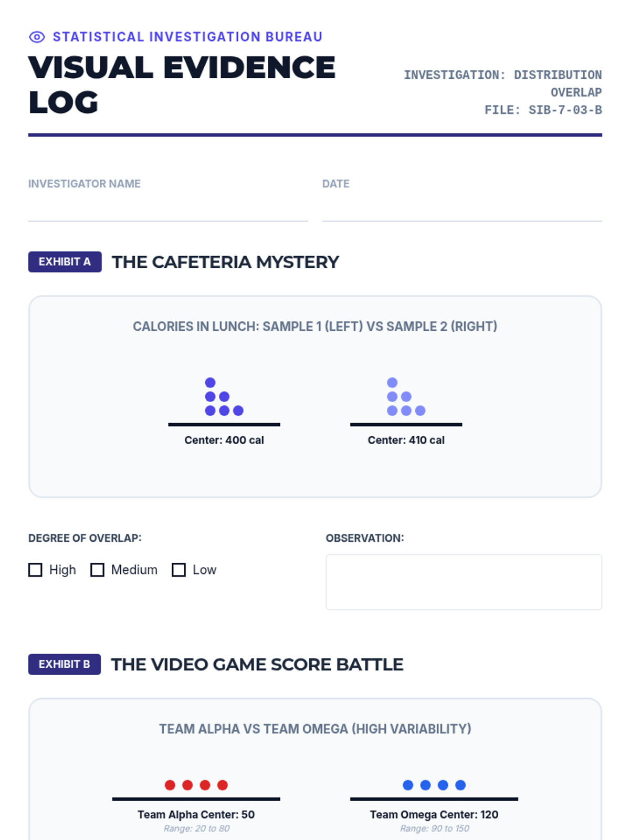
Task: Check the High overlap checkbox
Action: 35,570
